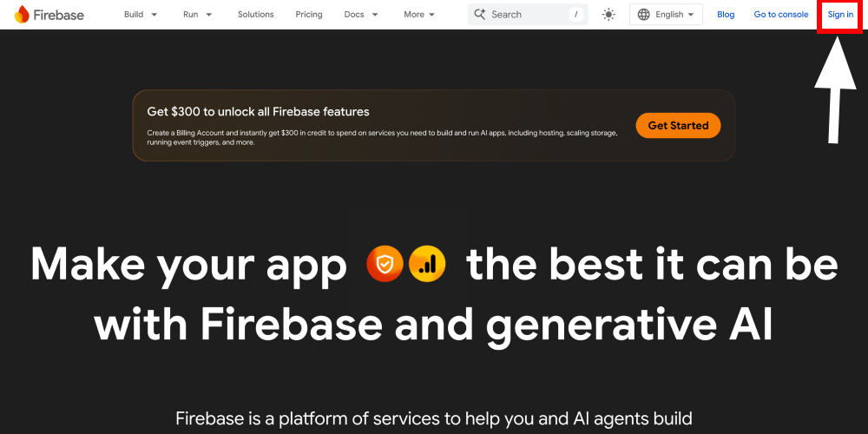The width and height of the screenshot is (868, 434).
Task: Open the More dropdown menu
Action: click(421, 14)
